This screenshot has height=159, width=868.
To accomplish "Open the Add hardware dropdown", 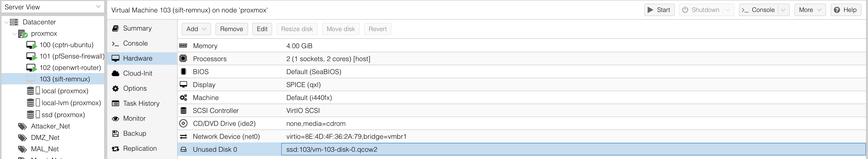I will pyautogui.click(x=196, y=29).
